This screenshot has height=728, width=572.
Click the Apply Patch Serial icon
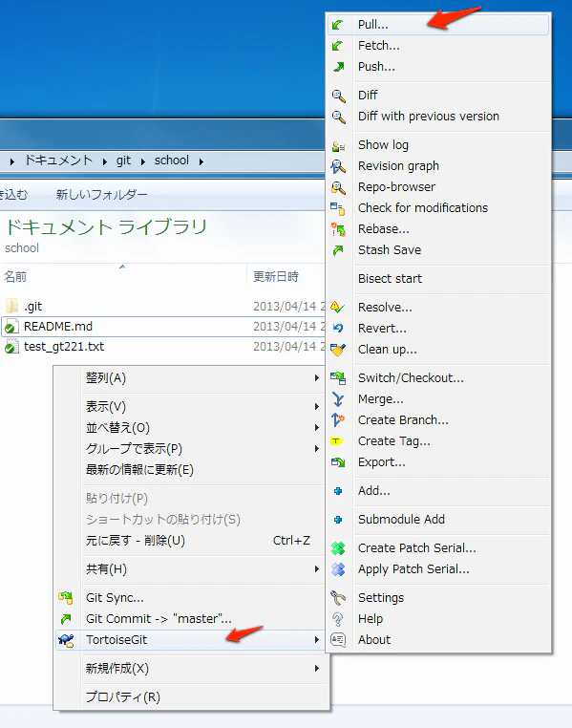[x=338, y=569]
